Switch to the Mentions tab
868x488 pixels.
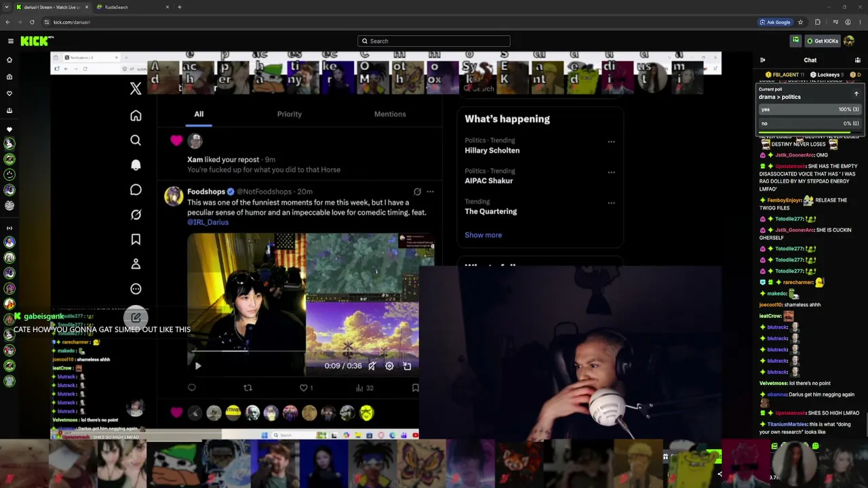click(x=390, y=114)
